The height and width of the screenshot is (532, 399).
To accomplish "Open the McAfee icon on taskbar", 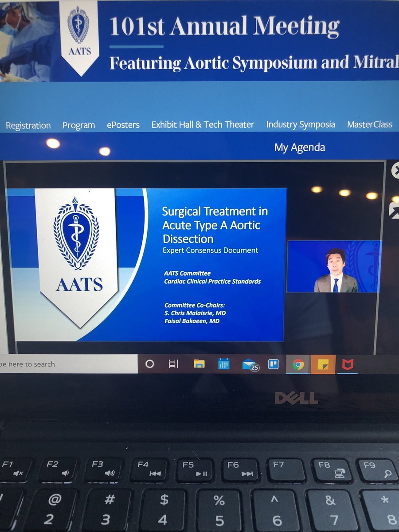I will (x=347, y=364).
